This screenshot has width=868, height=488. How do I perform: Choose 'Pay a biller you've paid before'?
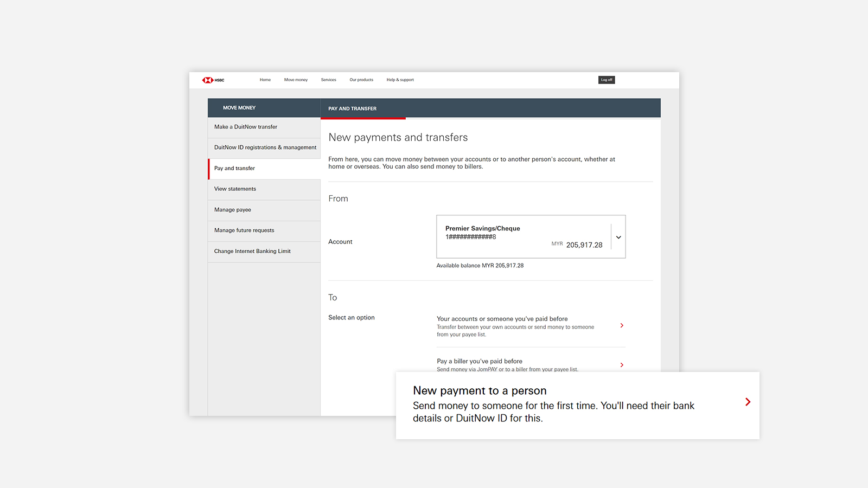pyautogui.click(x=531, y=364)
